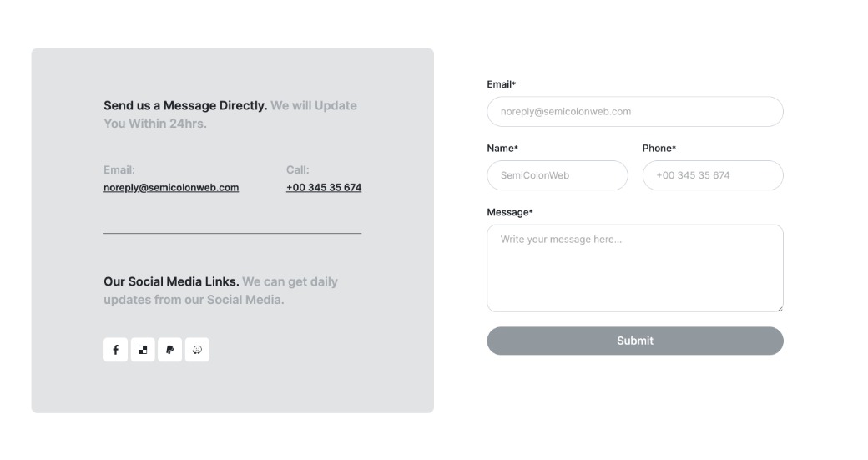The image size is (868, 460).
Task: Click the Phone* form label
Action: pos(659,148)
